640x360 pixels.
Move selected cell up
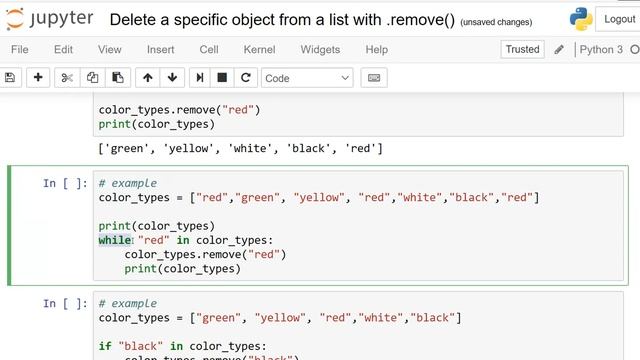(x=148, y=78)
